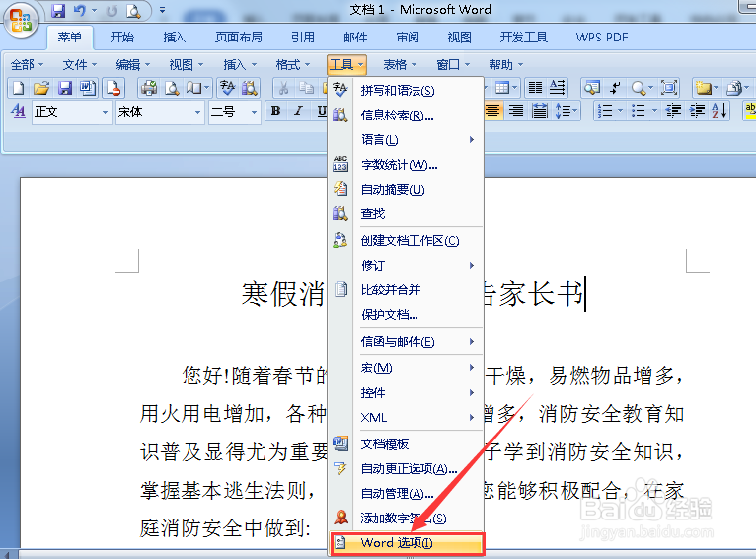Click the full screen view icon
The height and width of the screenshot is (559, 756).
tap(669, 88)
